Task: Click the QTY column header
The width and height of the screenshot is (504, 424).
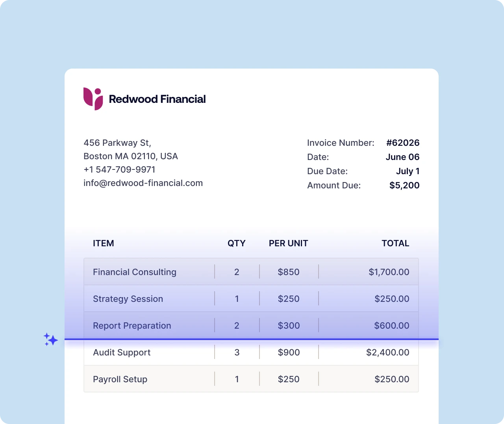Action: [x=236, y=243]
